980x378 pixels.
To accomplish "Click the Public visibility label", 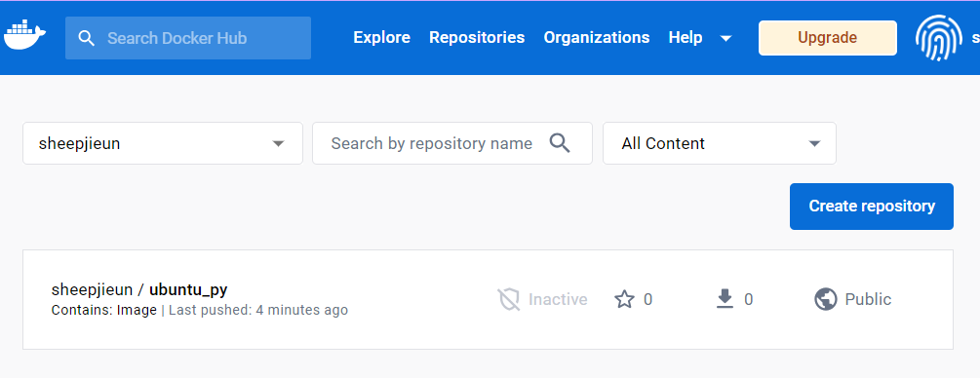I will point(868,299).
